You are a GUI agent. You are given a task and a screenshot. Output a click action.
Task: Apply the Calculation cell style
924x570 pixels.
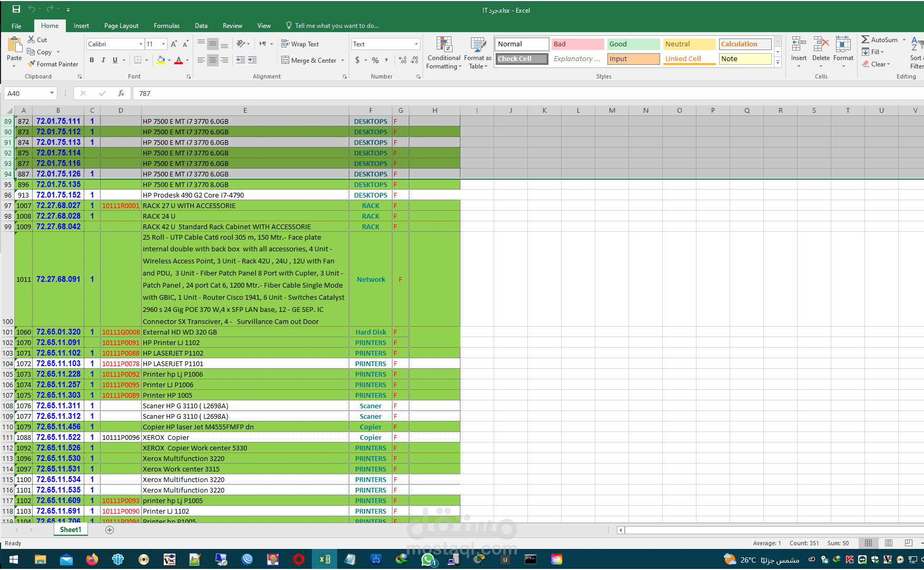(745, 44)
